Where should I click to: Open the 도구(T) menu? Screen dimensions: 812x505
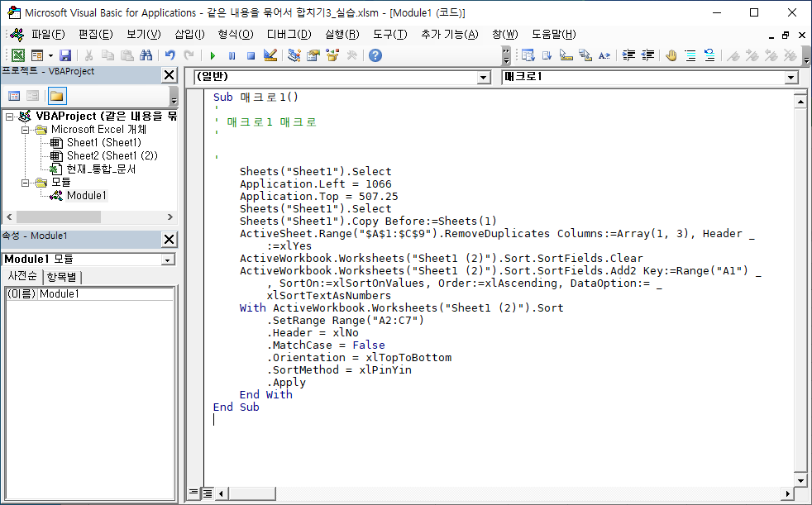390,35
